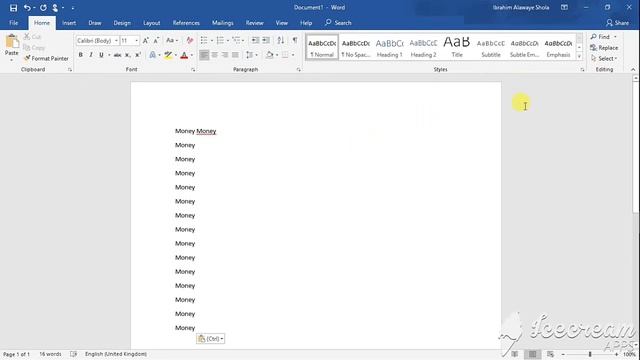Click the underlined word Money
The height and width of the screenshot is (360, 640).
(206, 131)
